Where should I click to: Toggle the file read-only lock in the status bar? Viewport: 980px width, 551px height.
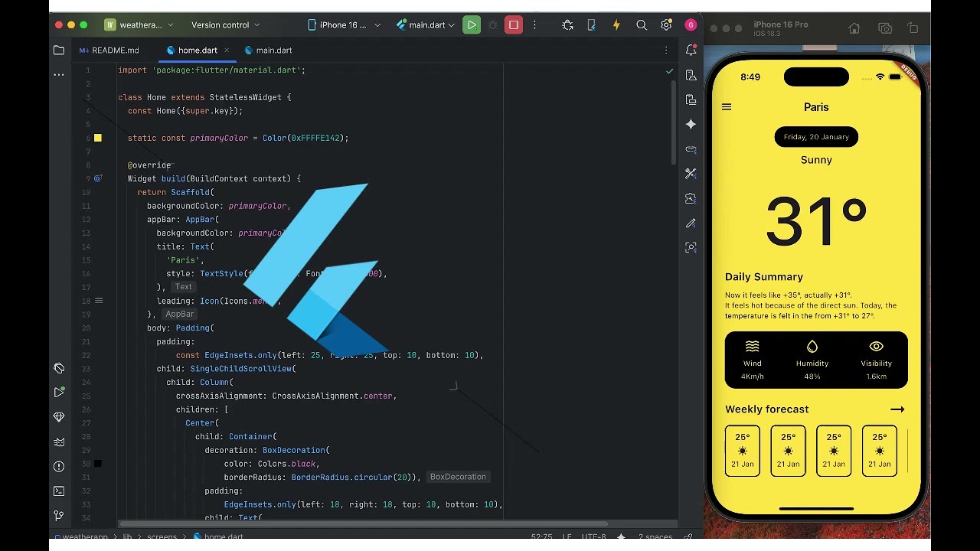coord(688,537)
